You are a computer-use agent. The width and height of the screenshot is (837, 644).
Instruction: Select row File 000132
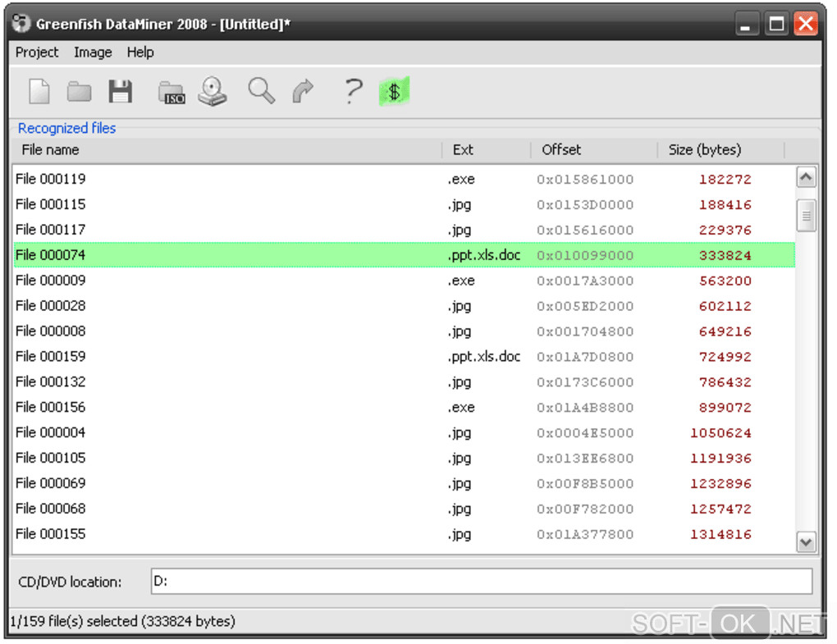coord(404,381)
